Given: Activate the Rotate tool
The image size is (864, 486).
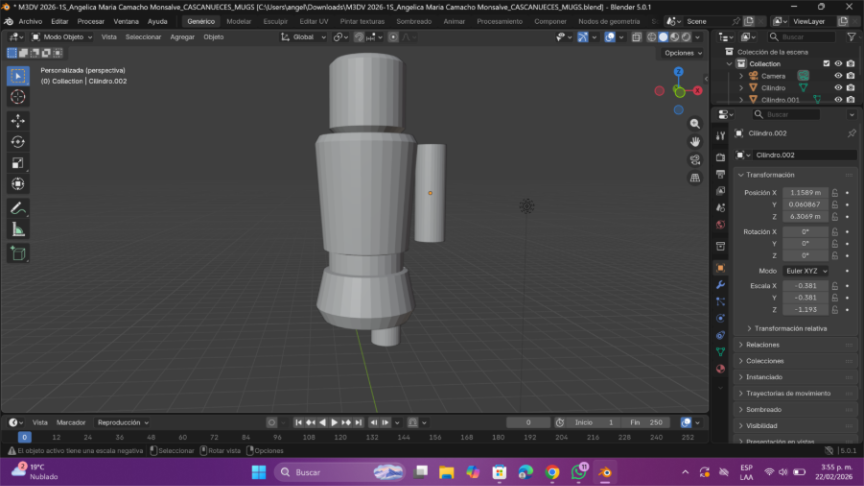Looking at the screenshot, I should 18,142.
